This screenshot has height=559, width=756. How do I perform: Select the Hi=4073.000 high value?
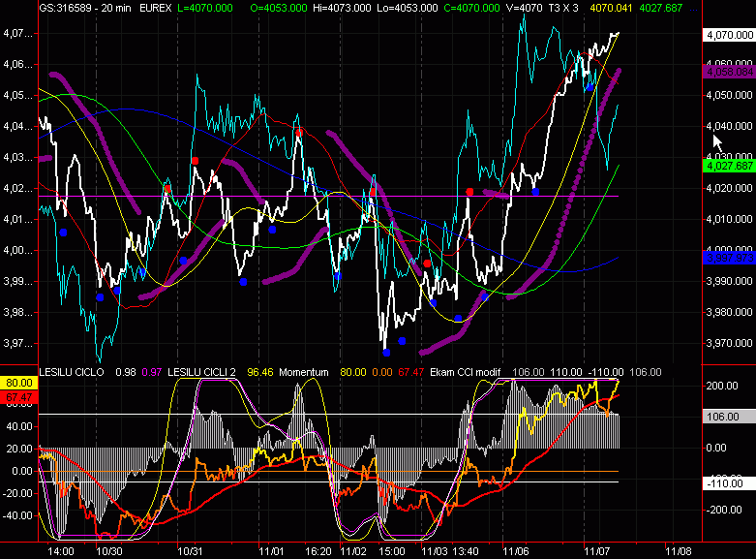tap(342, 8)
